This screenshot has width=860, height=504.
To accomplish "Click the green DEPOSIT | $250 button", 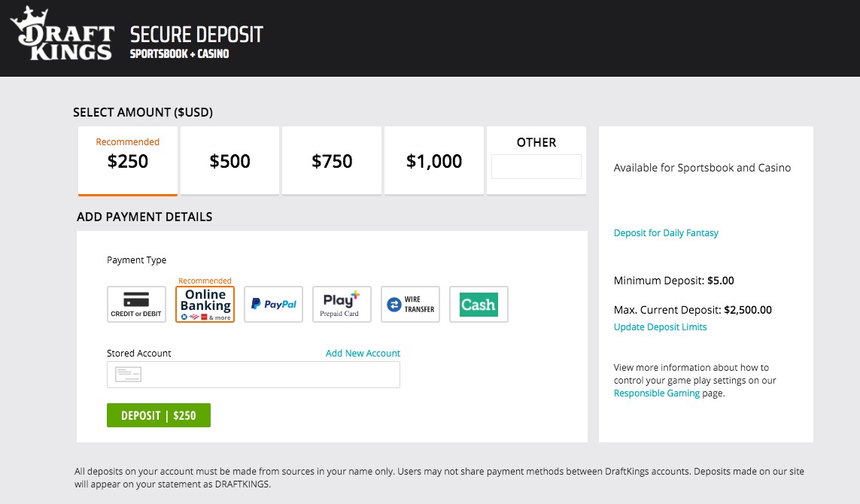I will (159, 415).
